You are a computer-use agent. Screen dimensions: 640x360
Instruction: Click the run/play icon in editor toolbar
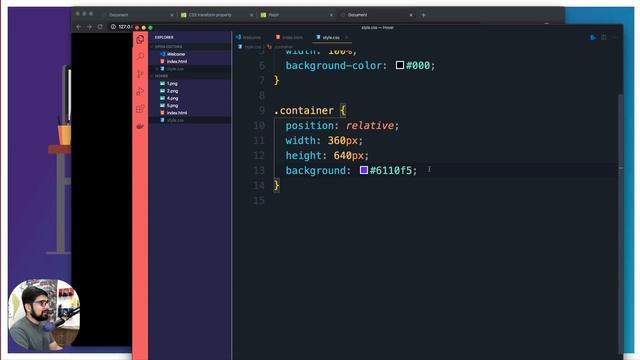pyautogui.click(x=593, y=38)
